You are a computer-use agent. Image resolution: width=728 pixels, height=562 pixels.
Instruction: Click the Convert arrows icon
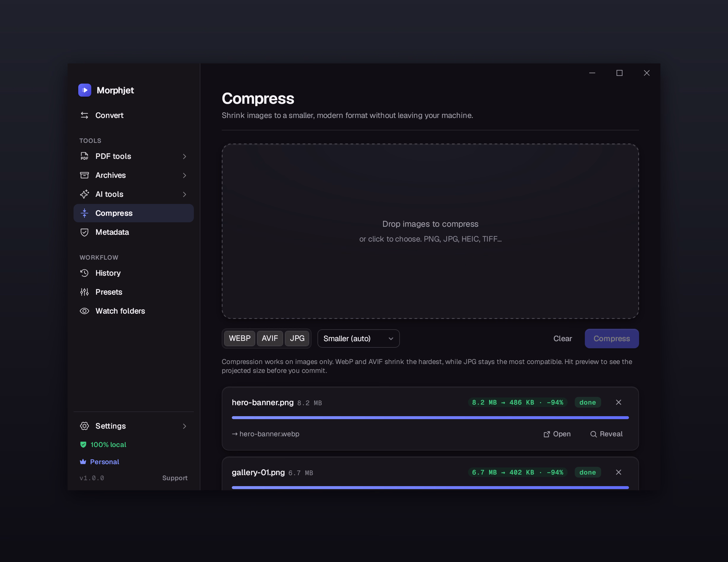[x=84, y=115]
